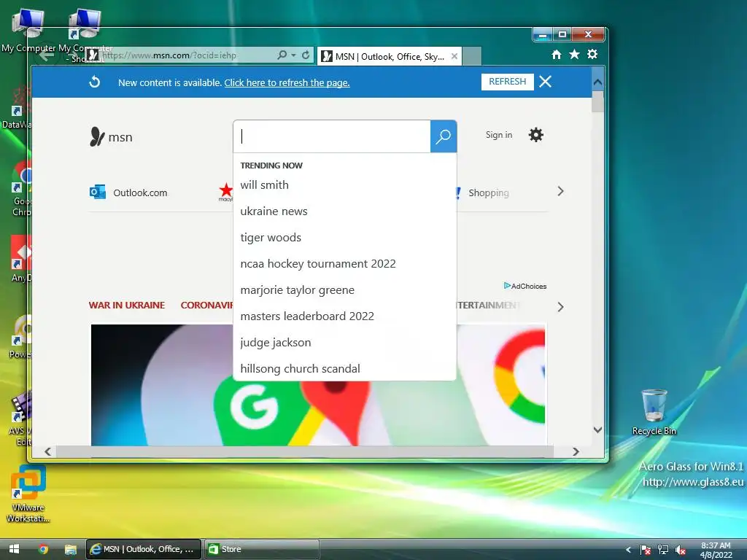Open browser Home icon
Screen dimensions: 747x560
[x=556, y=55]
